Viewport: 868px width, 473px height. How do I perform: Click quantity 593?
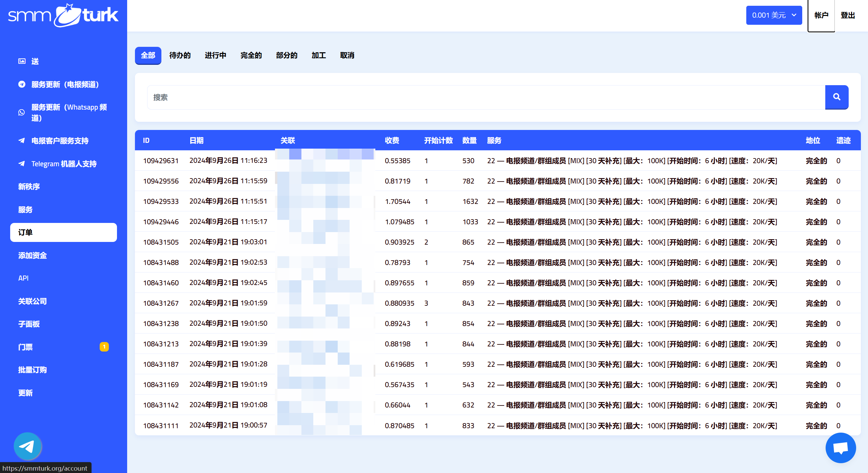tap(468, 364)
